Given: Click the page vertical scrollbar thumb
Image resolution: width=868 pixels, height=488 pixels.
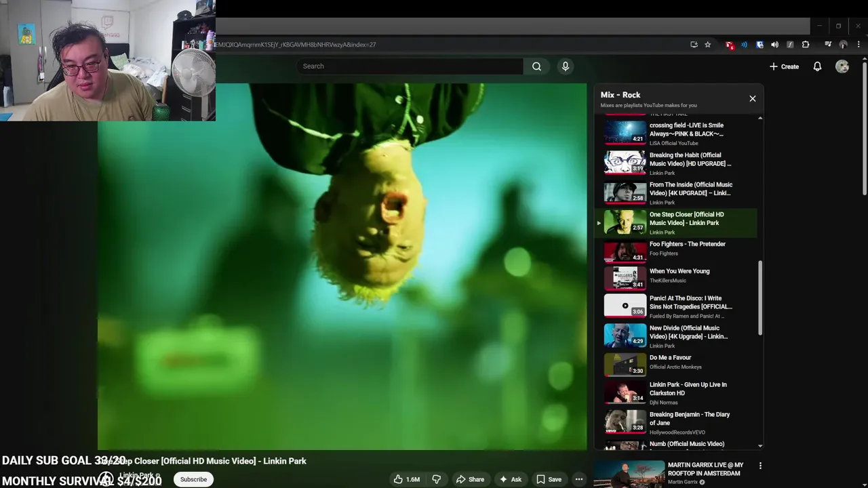Looking at the screenshot, I should click(865, 129).
